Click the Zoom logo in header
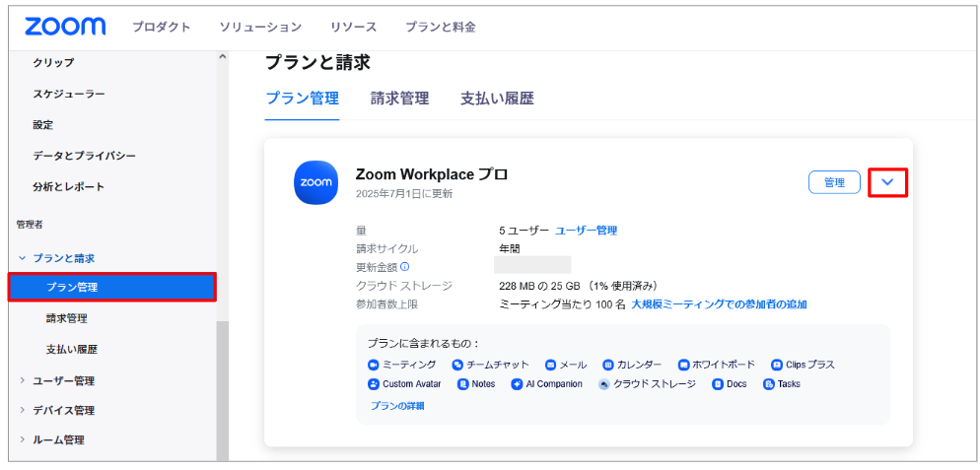Viewport: 980px width, 470px height. tap(65, 27)
